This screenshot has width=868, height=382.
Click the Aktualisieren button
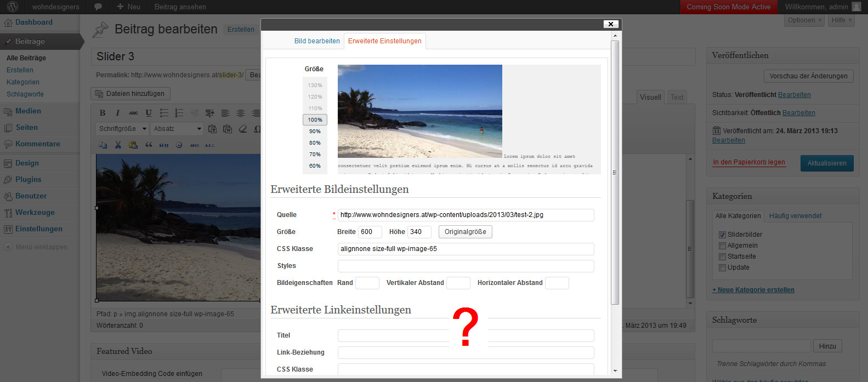click(x=827, y=163)
